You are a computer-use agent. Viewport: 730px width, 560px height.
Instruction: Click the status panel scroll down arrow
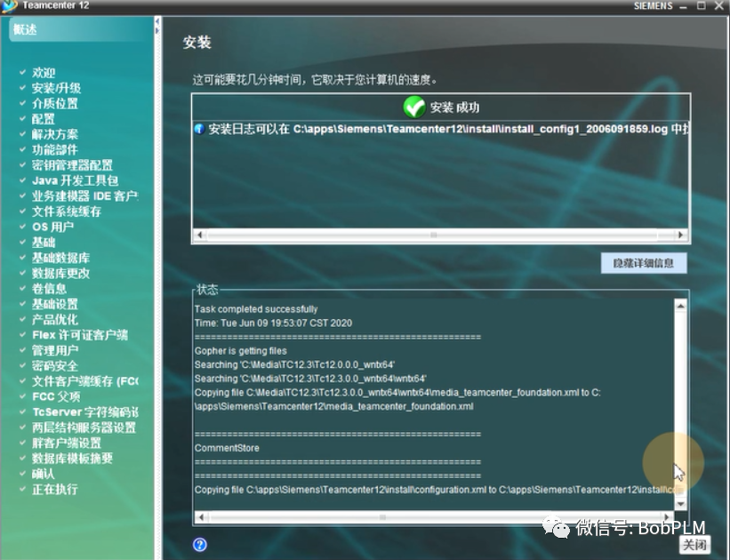[680, 504]
